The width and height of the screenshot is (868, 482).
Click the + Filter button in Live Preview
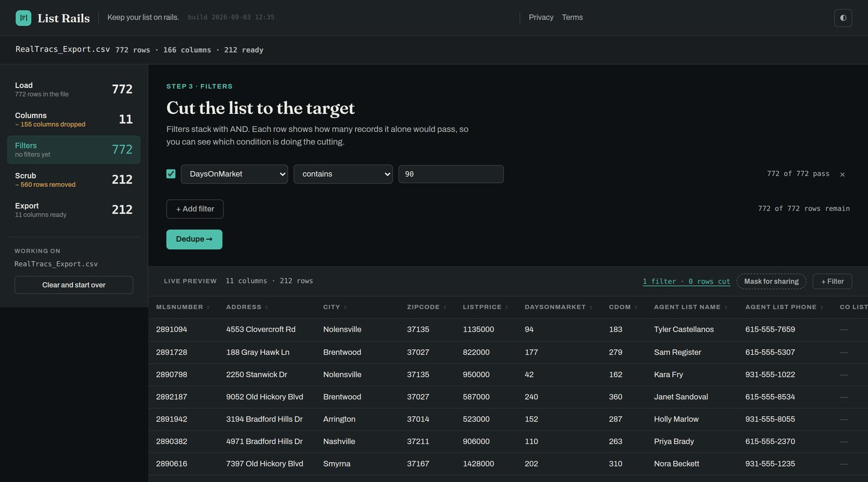pos(832,281)
